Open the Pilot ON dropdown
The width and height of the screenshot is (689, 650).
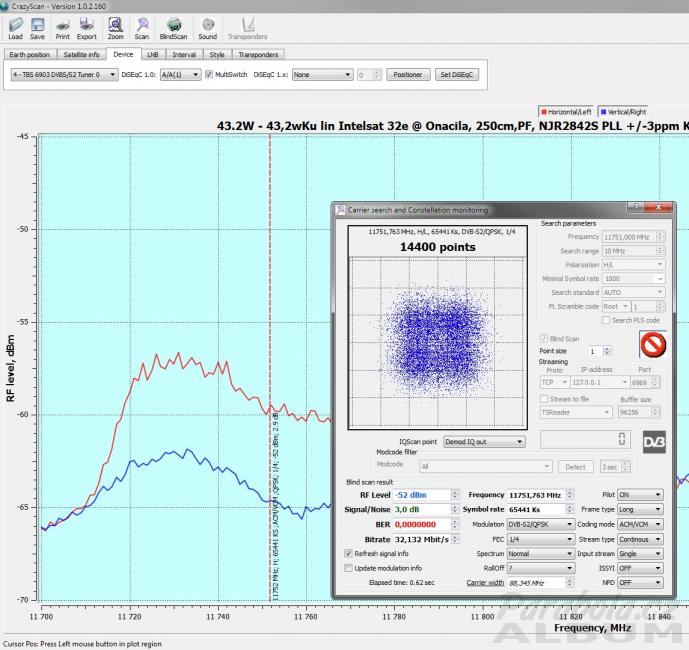[640, 494]
